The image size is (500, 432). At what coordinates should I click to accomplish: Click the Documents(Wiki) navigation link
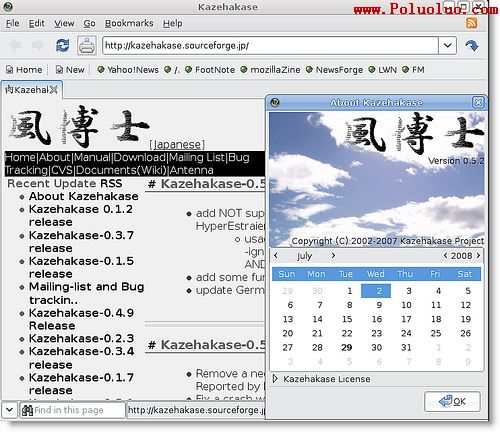pyautogui.click(x=121, y=170)
